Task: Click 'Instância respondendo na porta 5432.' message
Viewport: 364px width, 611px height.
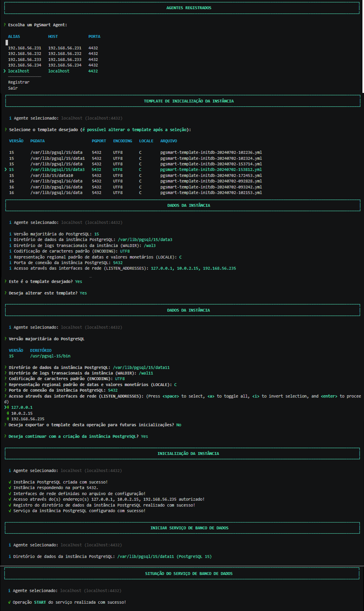Action: coord(56,488)
